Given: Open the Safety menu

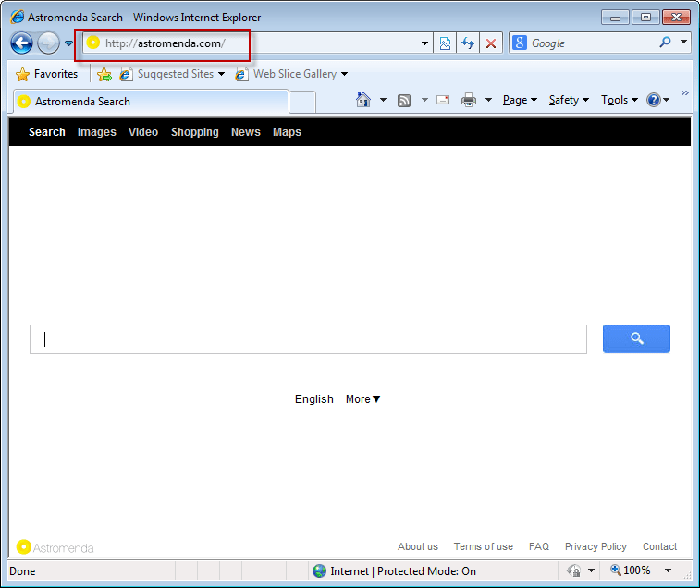Looking at the screenshot, I should click(568, 100).
